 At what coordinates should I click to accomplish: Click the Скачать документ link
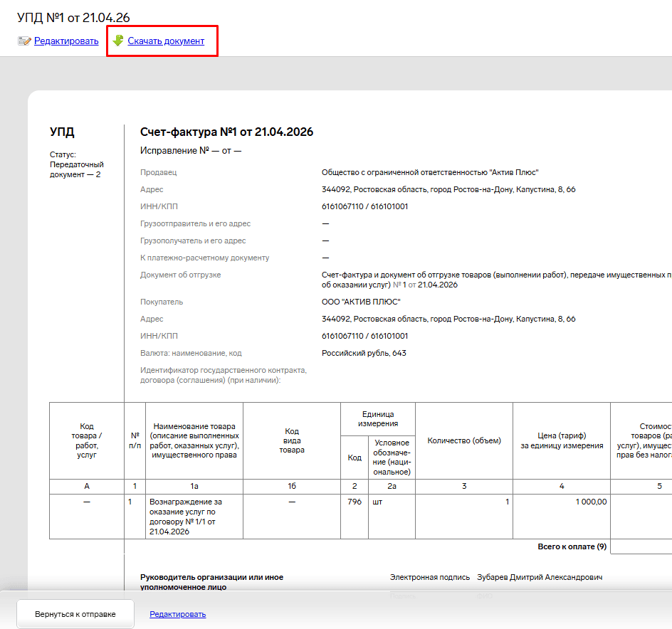[x=166, y=41]
